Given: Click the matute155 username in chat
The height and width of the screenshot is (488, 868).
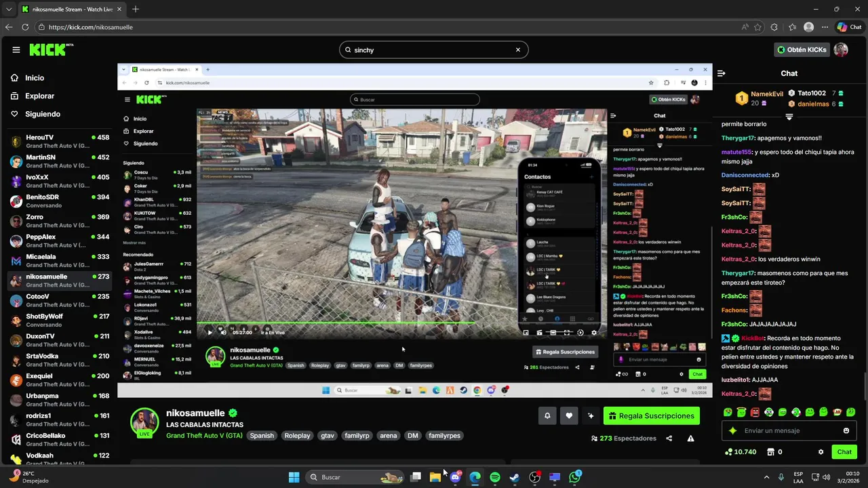Looking at the screenshot, I should [738, 152].
